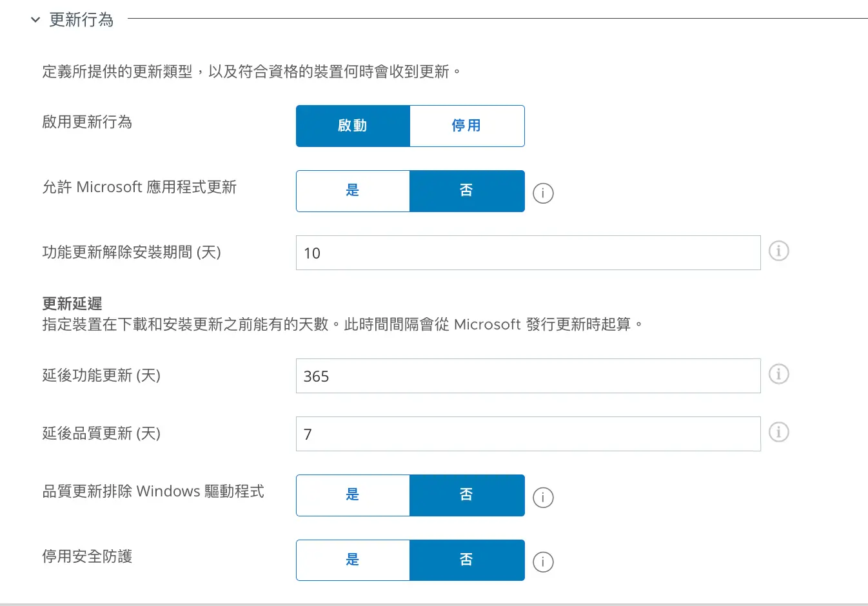Click the 更新行為 section title
The height and width of the screenshot is (606, 868).
coord(81,20)
